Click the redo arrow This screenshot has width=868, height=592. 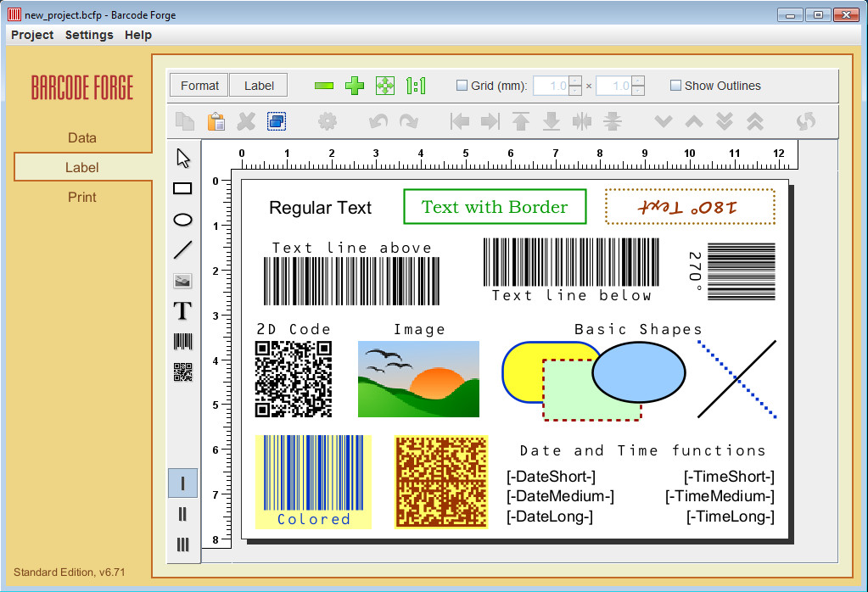408,121
